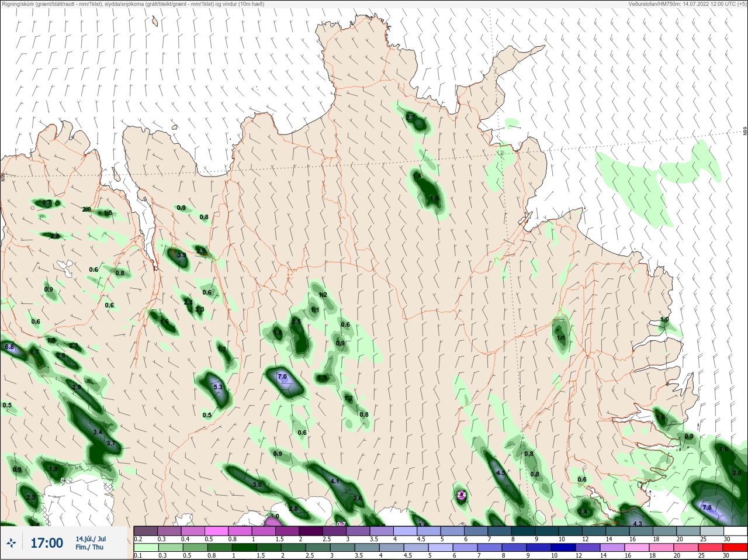The width and height of the screenshot is (748, 560).
Task: Click the 'Fim./ Thu' weekday text
Action: (89, 547)
